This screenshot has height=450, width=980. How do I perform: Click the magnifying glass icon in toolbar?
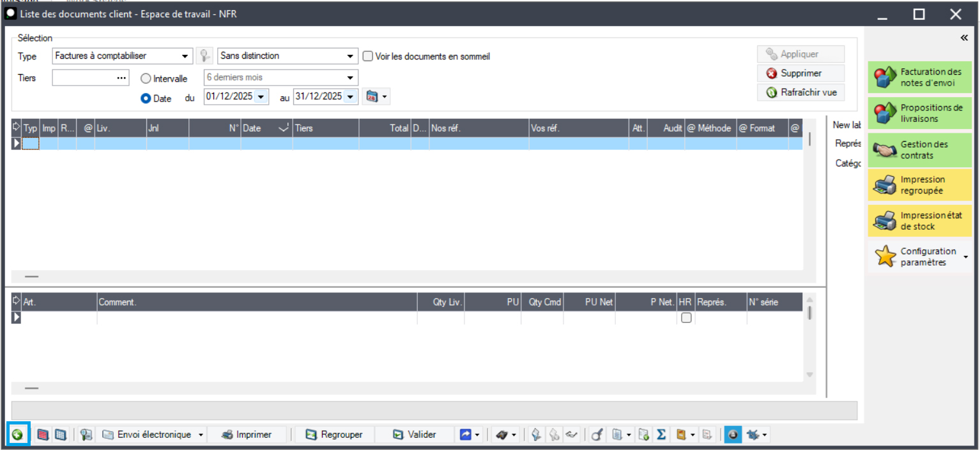[597, 435]
